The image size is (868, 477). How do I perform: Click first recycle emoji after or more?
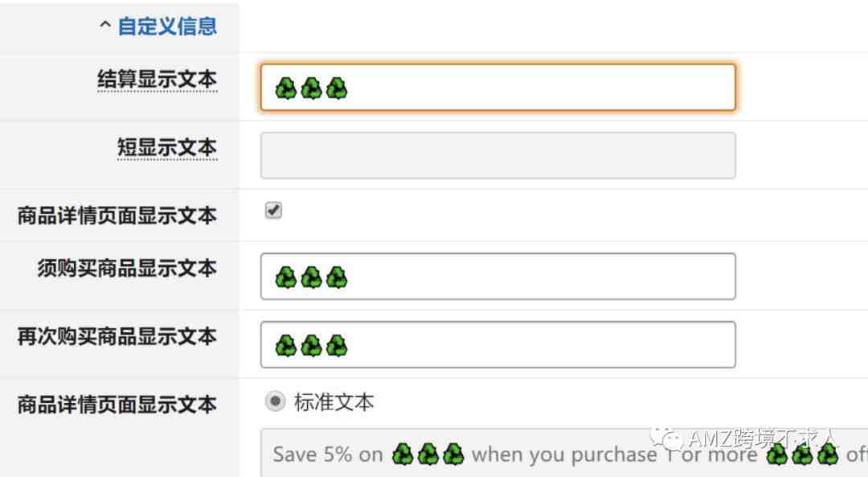pos(776,454)
